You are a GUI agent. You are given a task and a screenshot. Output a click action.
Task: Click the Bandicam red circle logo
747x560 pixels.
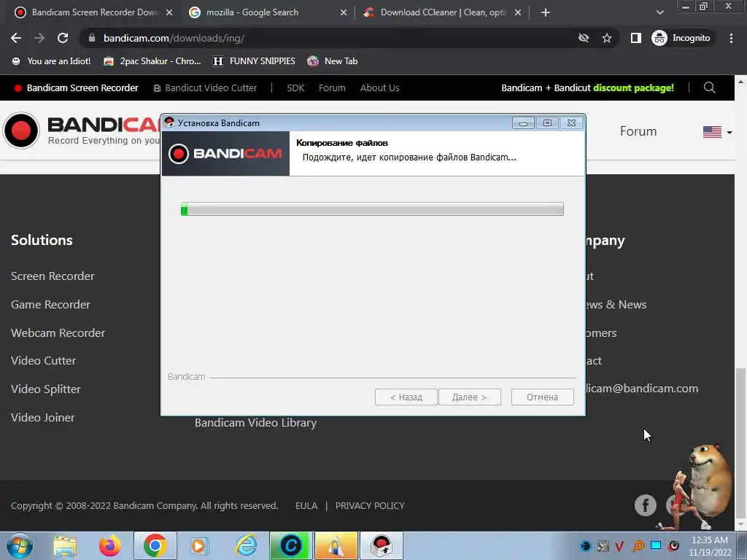coord(21,131)
